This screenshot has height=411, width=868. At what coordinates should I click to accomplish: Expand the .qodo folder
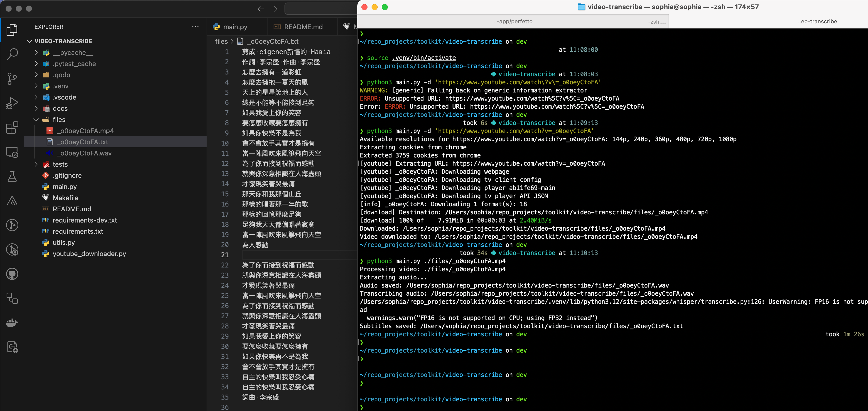coord(36,75)
